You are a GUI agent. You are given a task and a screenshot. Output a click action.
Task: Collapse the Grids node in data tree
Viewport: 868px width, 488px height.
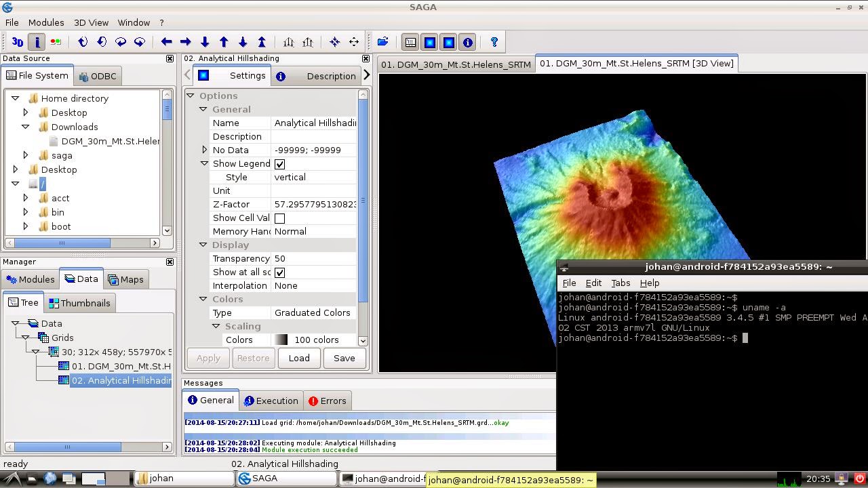point(26,338)
